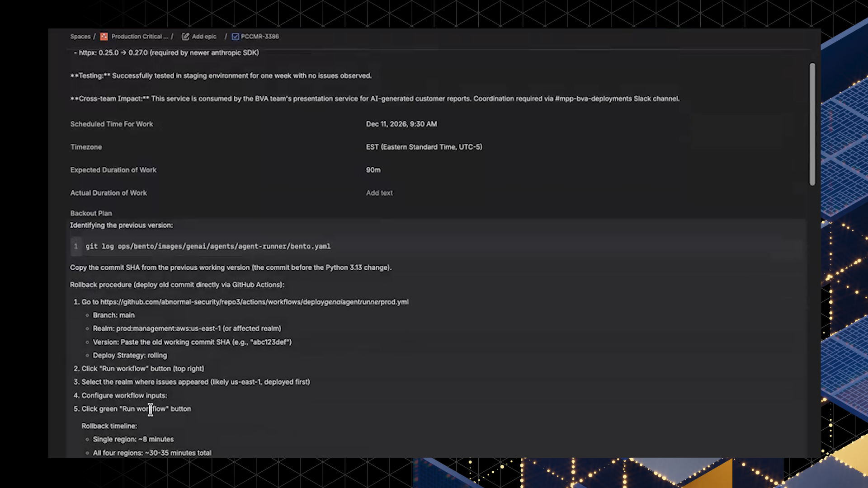Click step 5 'Click green Run workflow' text
The image size is (868, 488).
tap(137, 409)
